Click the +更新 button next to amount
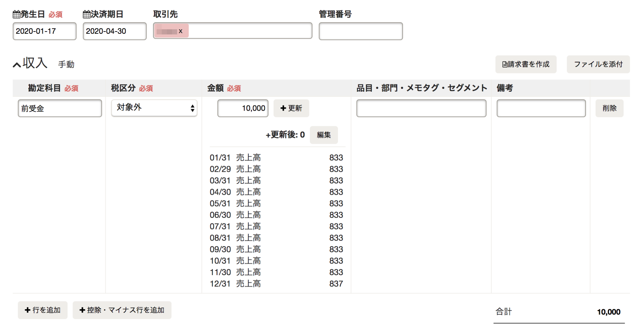Viewport: 644px width, 334px height. point(291,108)
